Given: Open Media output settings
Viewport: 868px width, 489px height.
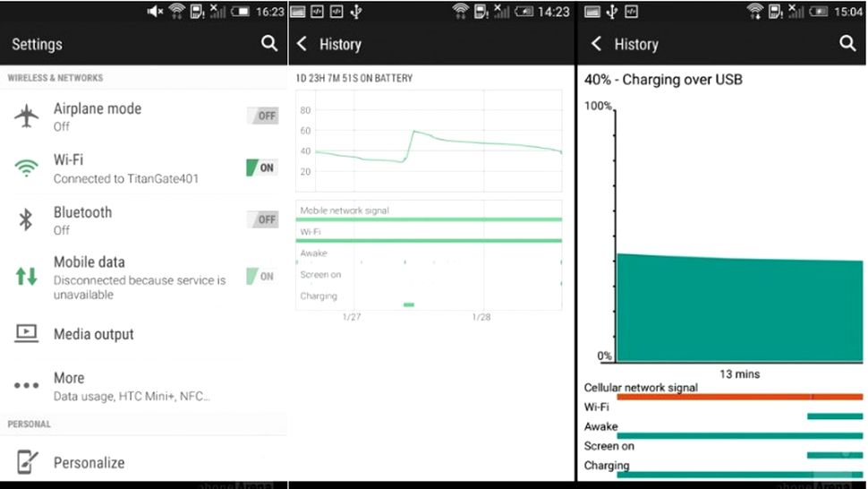Looking at the screenshot, I should pyautogui.click(x=94, y=334).
